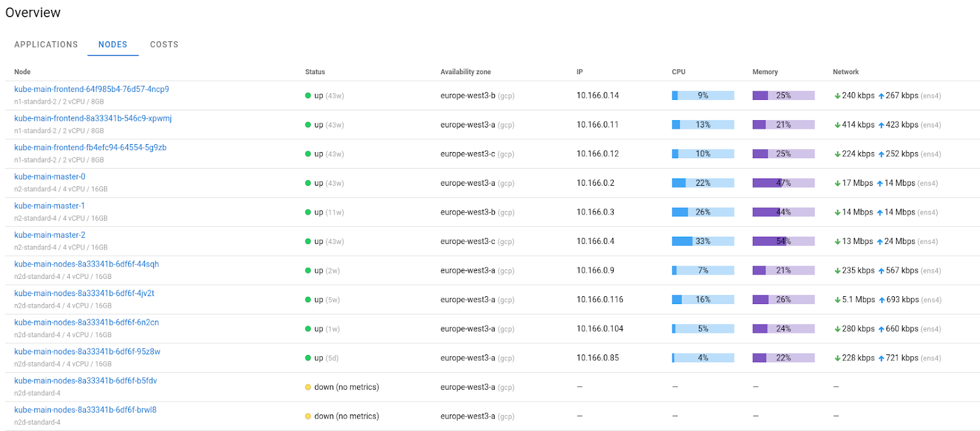Click the 54% memory usage bar
The width and height of the screenshot is (980, 431).
783,242
